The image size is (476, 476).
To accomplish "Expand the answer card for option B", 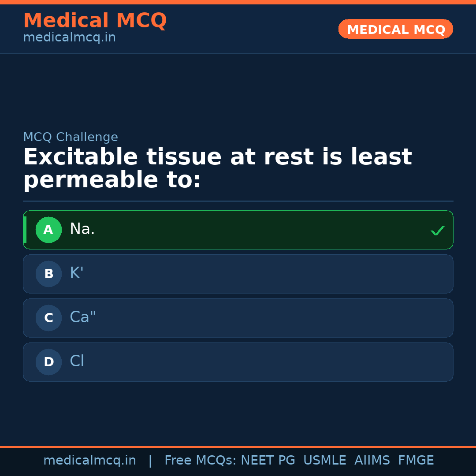I will tap(238, 274).
